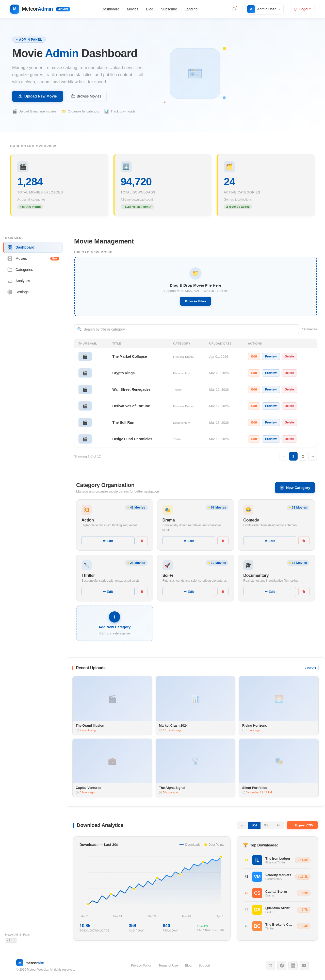Delete the Sci-Fi category via trash icon
325x980 pixels.
(x=223, y=592)
